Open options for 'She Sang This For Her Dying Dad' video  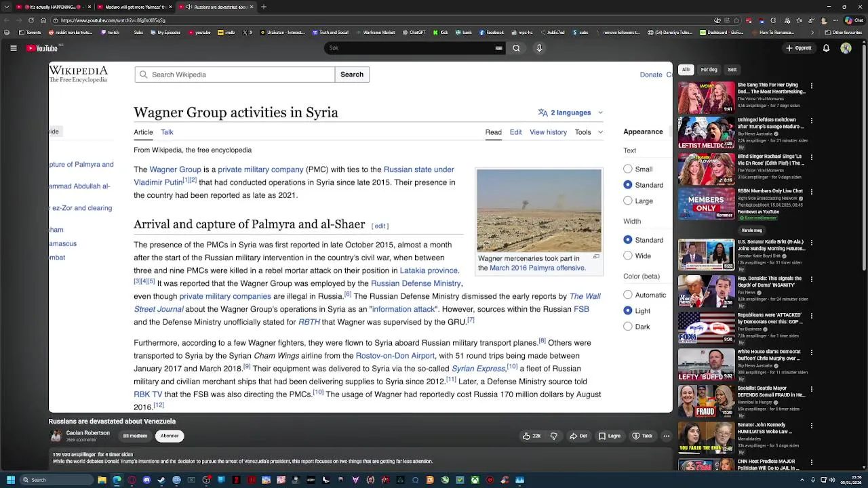812,86
